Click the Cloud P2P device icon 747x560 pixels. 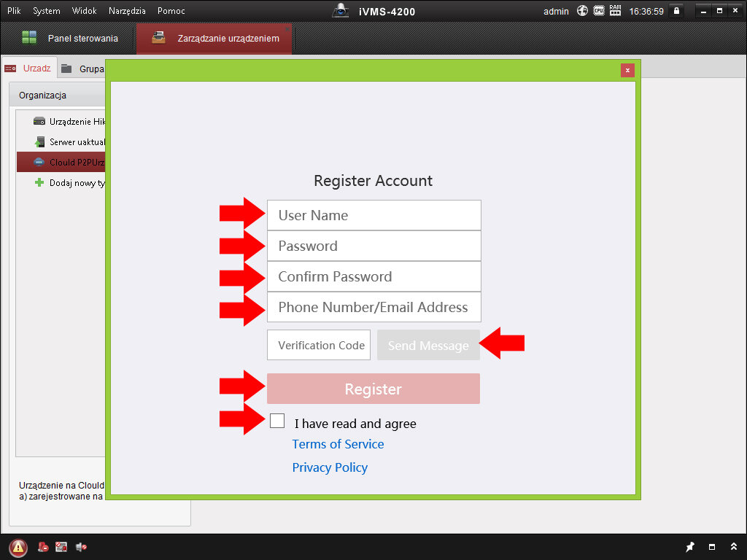pyautogui.click(x=39, y=162)
